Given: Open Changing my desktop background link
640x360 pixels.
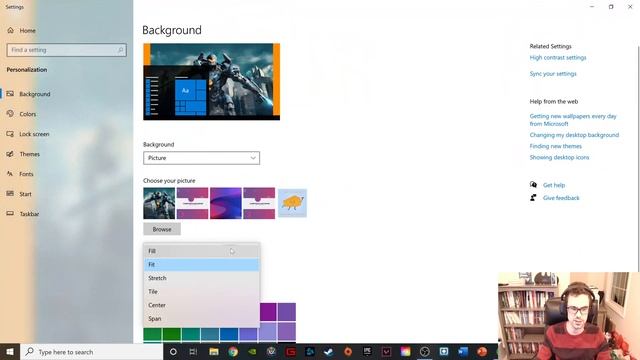Looking at the screenshot, I should tap(574, 135).
